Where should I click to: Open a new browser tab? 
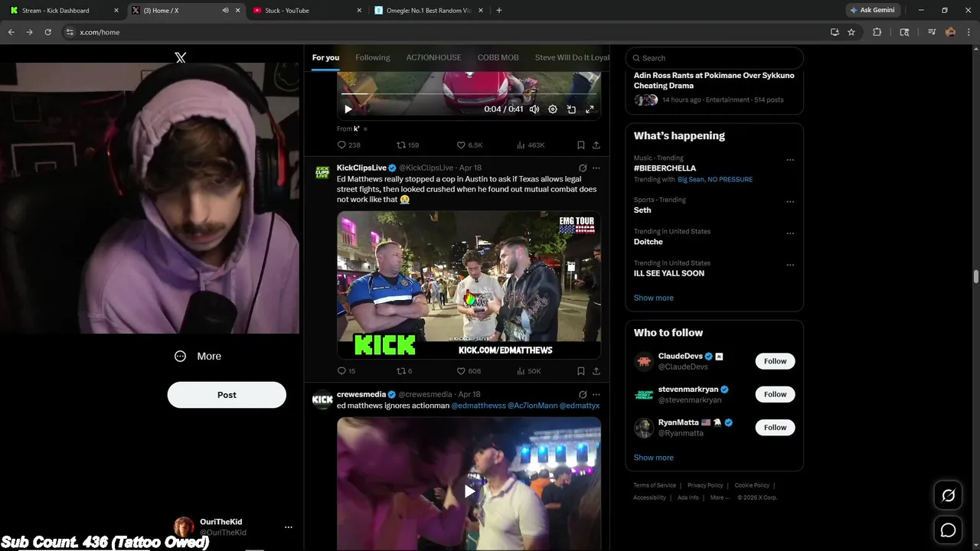498,11
